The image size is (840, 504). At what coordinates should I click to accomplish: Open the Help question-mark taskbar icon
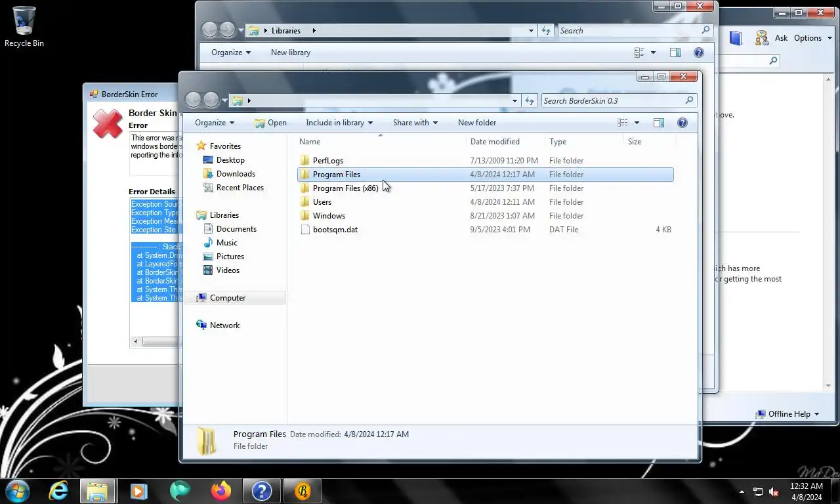262,491
